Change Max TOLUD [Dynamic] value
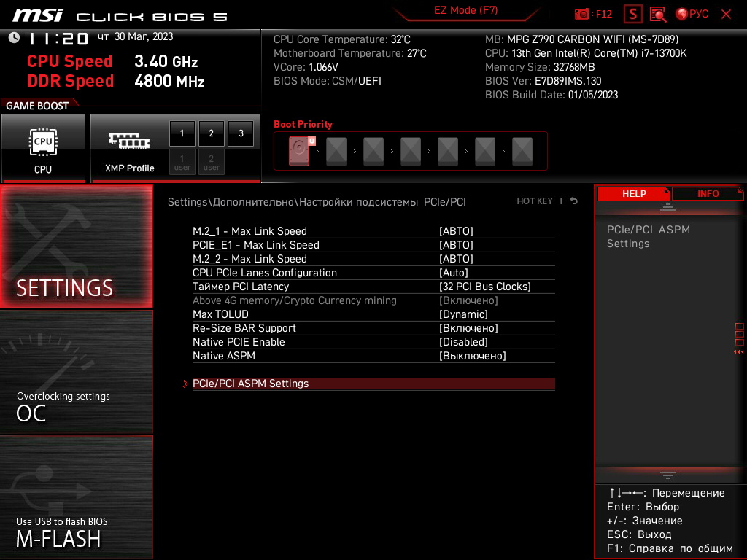This screenshot has width=747, height=560. tap(373, 314)
